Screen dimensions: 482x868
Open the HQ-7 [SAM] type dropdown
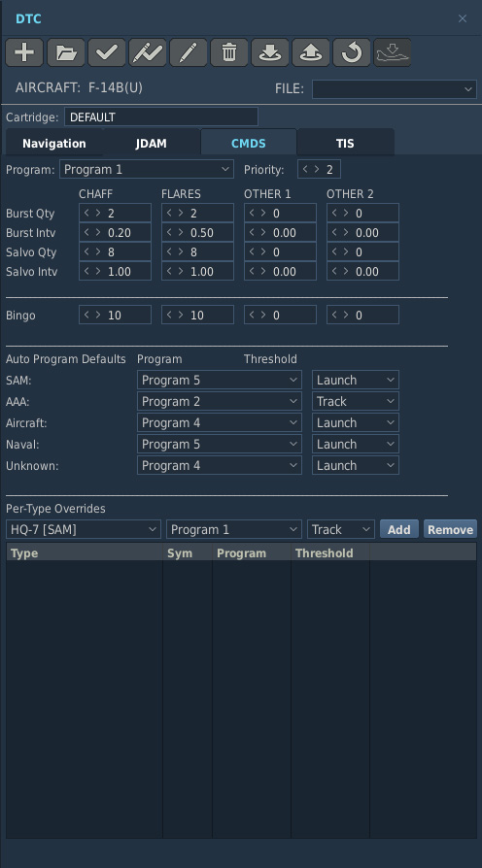click(x=84, y=529)
